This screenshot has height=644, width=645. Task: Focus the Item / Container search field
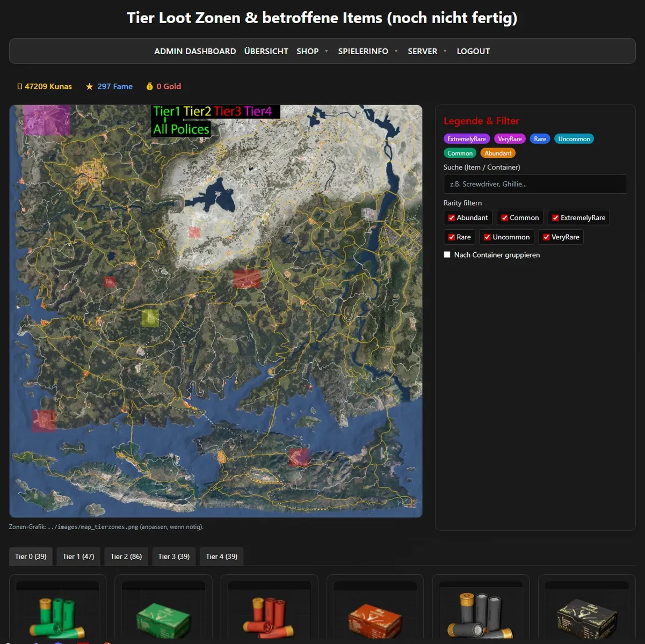535,184
